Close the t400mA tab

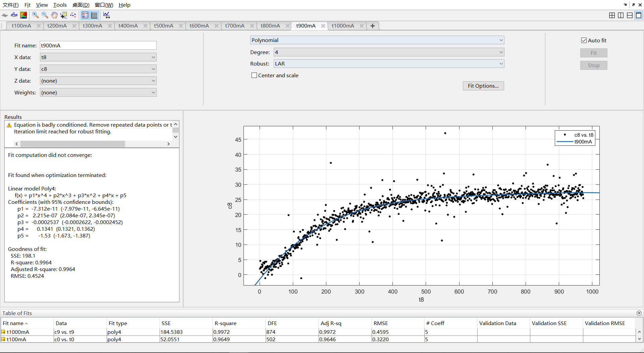click(x=145, y=26)
